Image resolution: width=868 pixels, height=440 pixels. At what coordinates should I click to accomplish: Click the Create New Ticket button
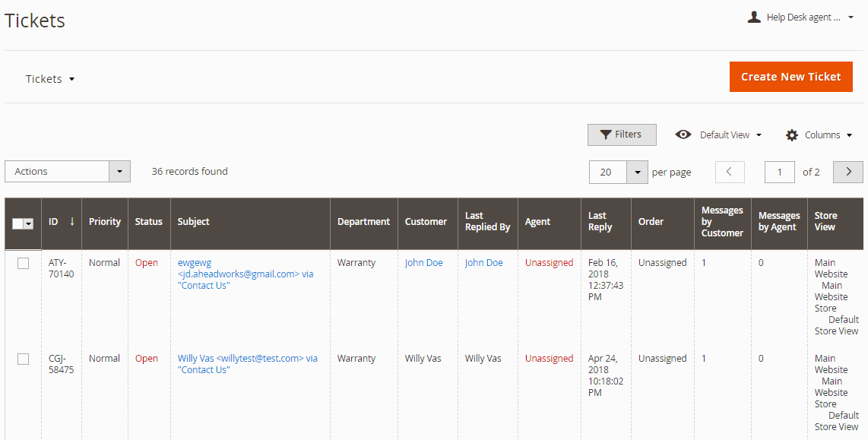click(791, 77)
